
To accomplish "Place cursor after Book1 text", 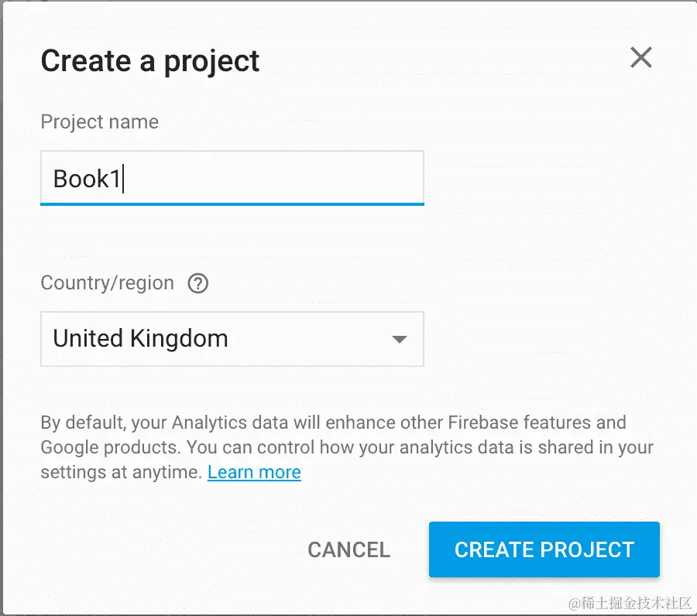I will click(122, 179).
